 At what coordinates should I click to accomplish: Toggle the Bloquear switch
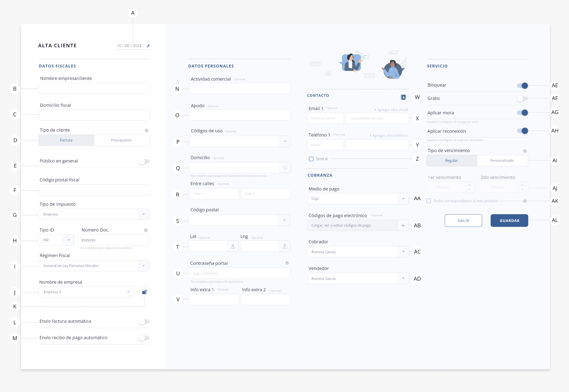point(522,85)
